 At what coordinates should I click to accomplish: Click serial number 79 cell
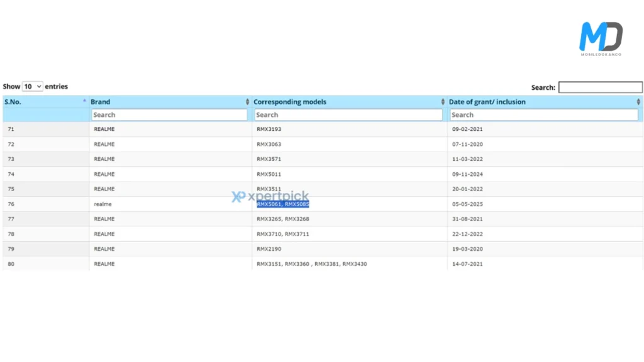[x=11, y=249]
